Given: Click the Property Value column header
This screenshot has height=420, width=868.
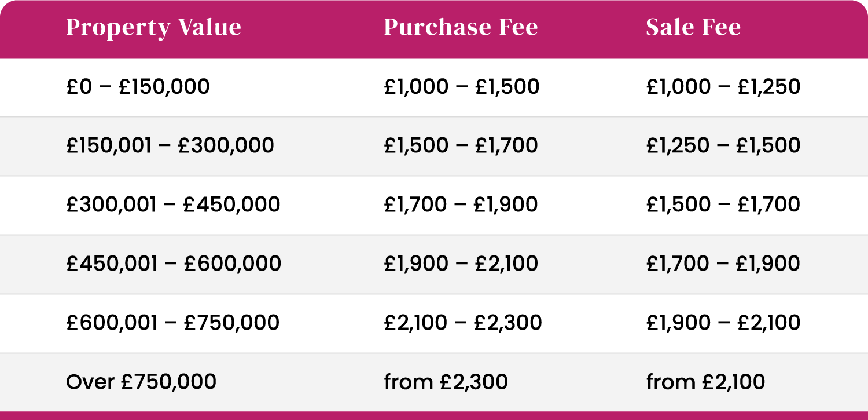Looking at the screenshot, I should pos(153,28).
